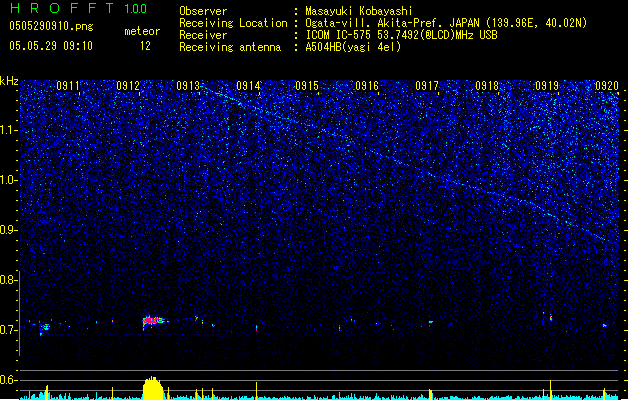Click the kHz axis unit label

[x=9, y=81]
